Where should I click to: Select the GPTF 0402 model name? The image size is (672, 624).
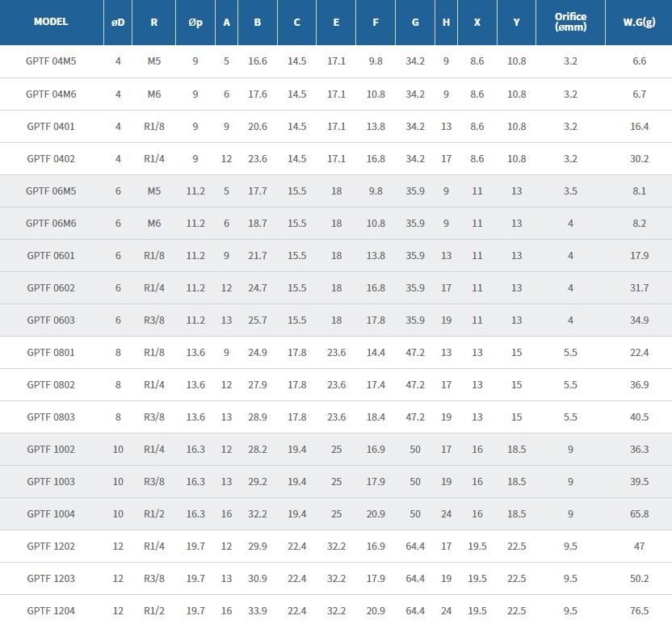coord(51,158)
